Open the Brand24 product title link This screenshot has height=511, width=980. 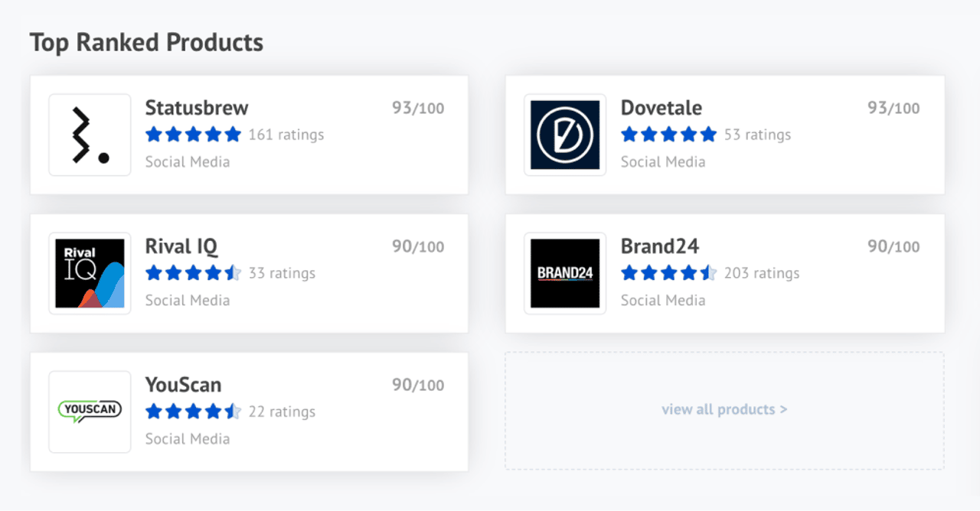pyautogui.click(x=659, y=246)
